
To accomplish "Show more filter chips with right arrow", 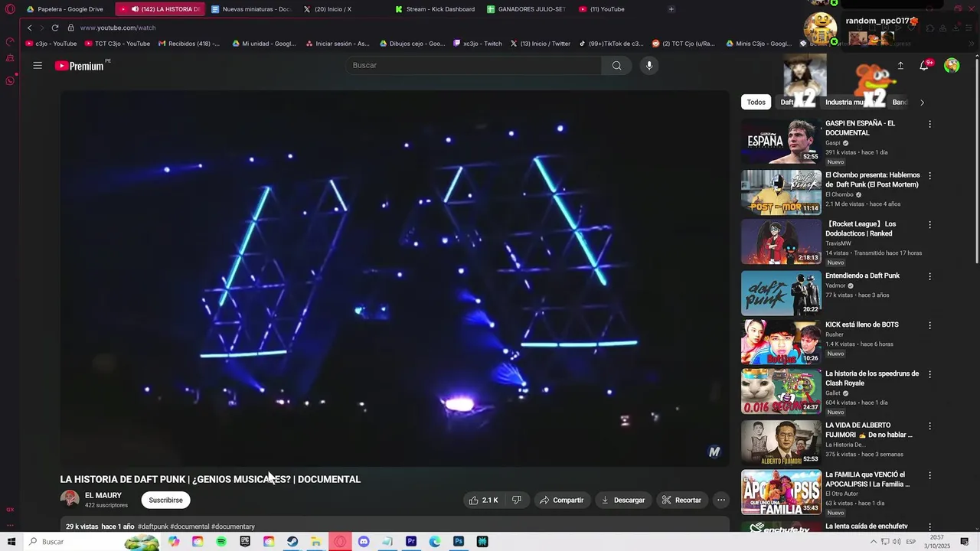I will click(922, 103).
